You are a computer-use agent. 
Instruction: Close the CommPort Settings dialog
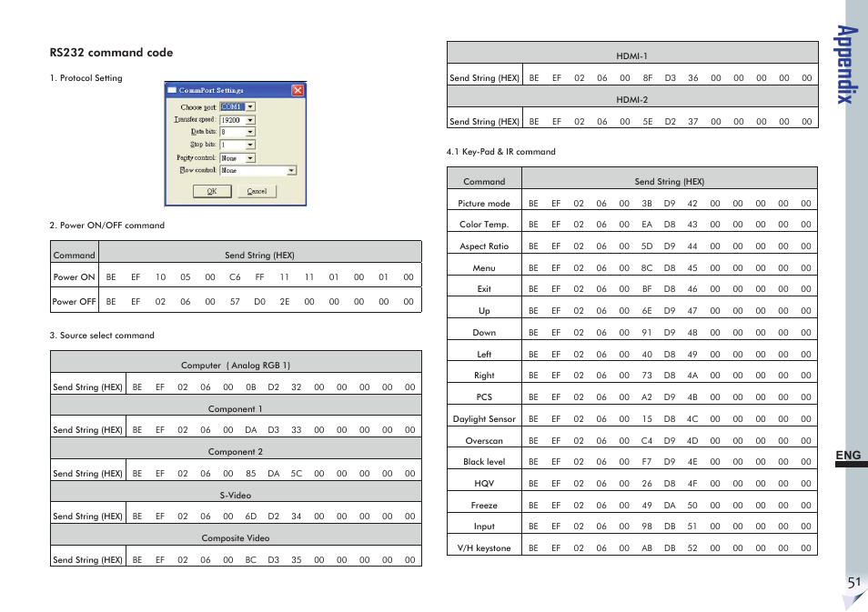(298, 90)
